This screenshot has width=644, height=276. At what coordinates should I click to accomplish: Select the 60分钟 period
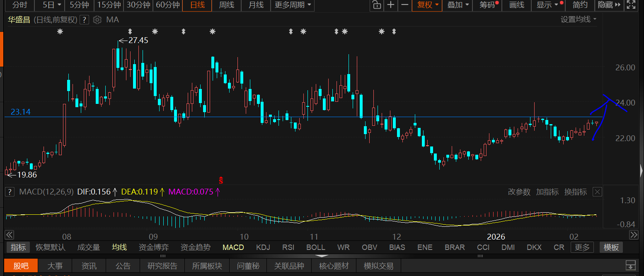(167, 5)
